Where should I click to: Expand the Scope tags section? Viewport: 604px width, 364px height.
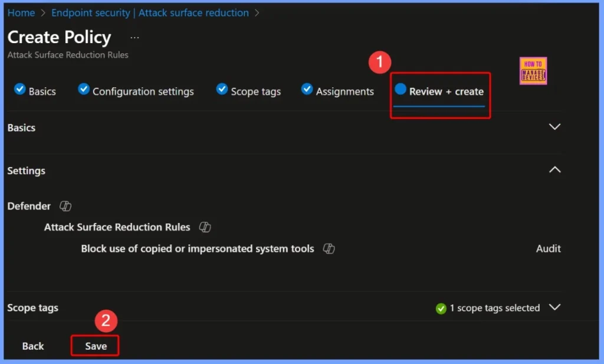554,307
